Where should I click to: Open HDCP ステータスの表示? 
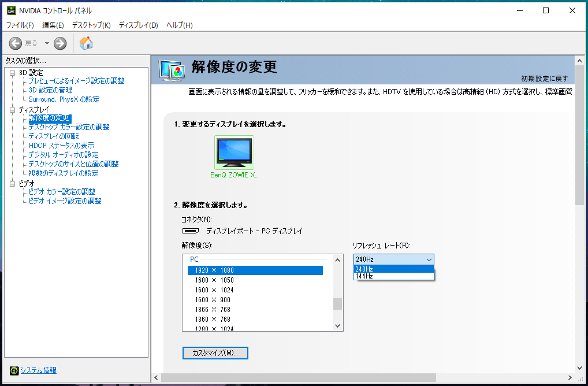pyautogui.click(x=61, y=146)
